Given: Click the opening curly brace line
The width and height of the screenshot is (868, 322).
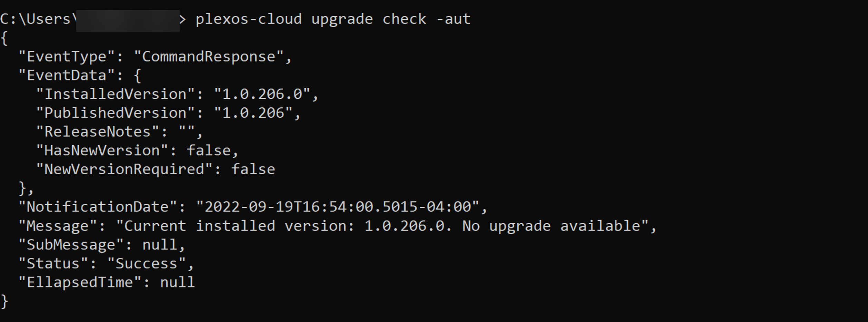Looking at the screenshot, I should pyautogui.click(x=4, y=38).
